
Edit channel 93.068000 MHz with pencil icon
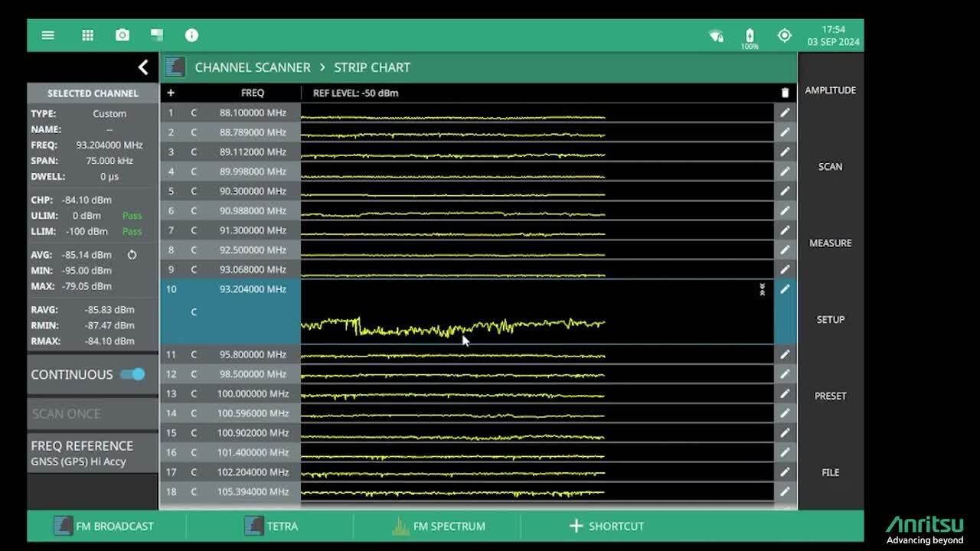point(785,269)
